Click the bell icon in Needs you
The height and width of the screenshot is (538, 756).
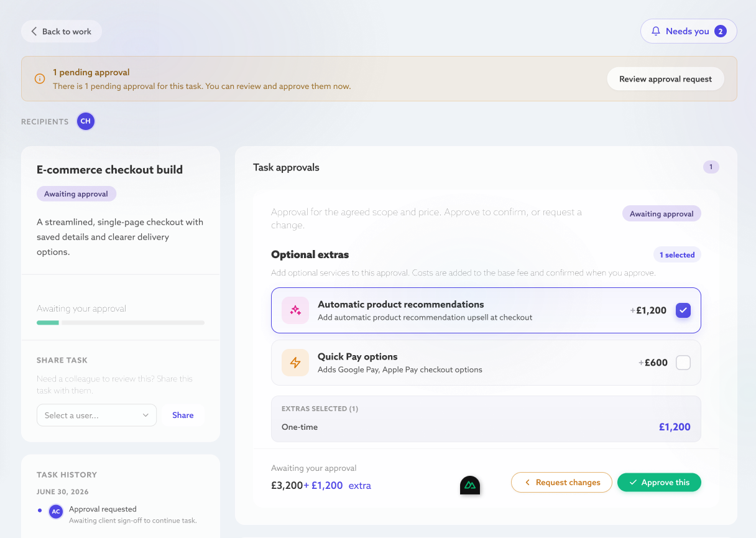click(x=655, y=31)
